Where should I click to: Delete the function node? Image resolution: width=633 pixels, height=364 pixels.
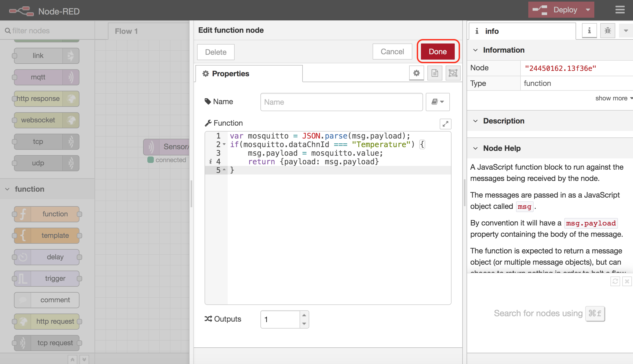coord(216,52)
